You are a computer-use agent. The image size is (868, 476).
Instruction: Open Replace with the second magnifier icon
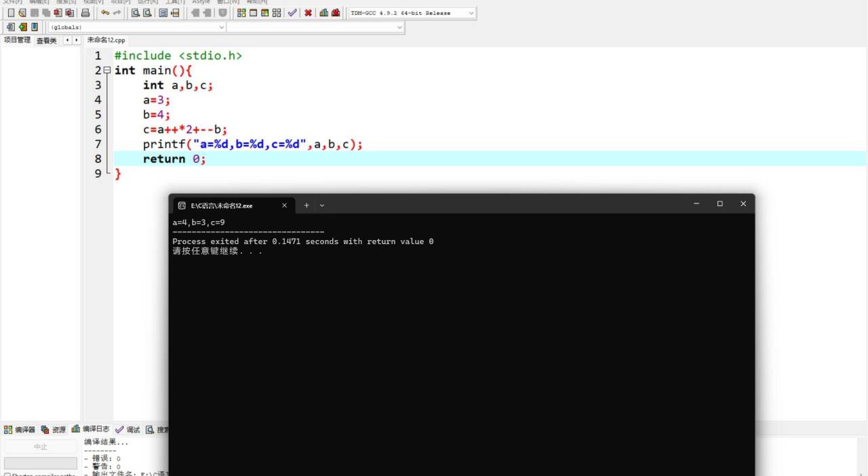[147, 13]
